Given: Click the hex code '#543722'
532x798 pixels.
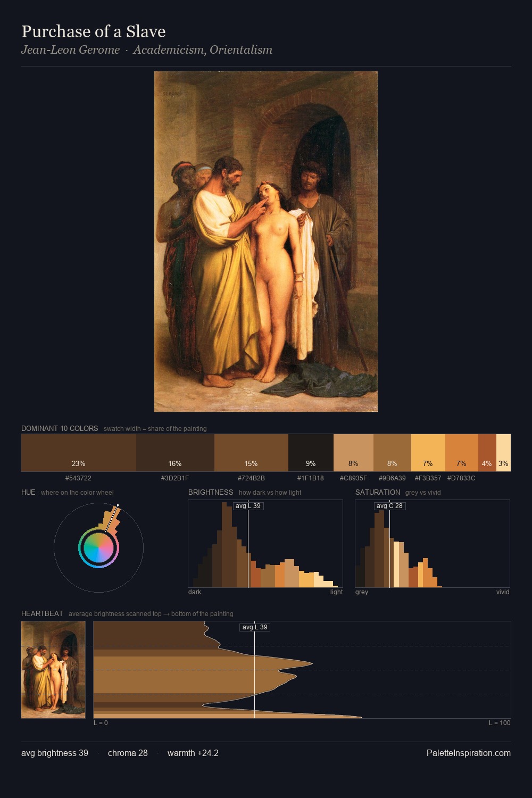Looking at the screenshot, I should tap(78, 478).
